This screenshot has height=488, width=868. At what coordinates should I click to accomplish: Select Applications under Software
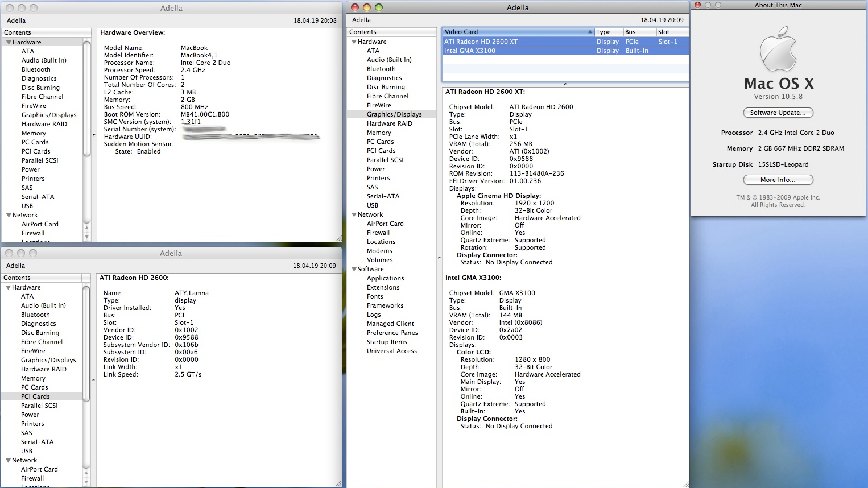pyautogui.click(x=386, y=278)
